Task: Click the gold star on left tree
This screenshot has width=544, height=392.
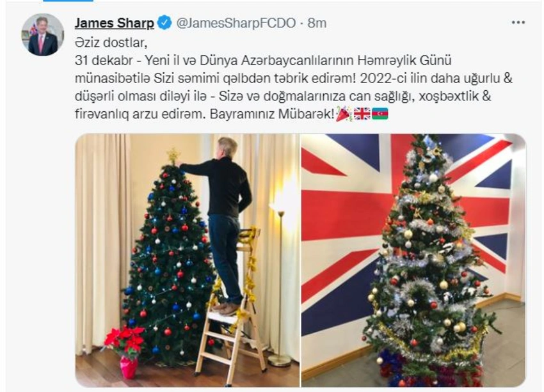Action: coord(173,155)
